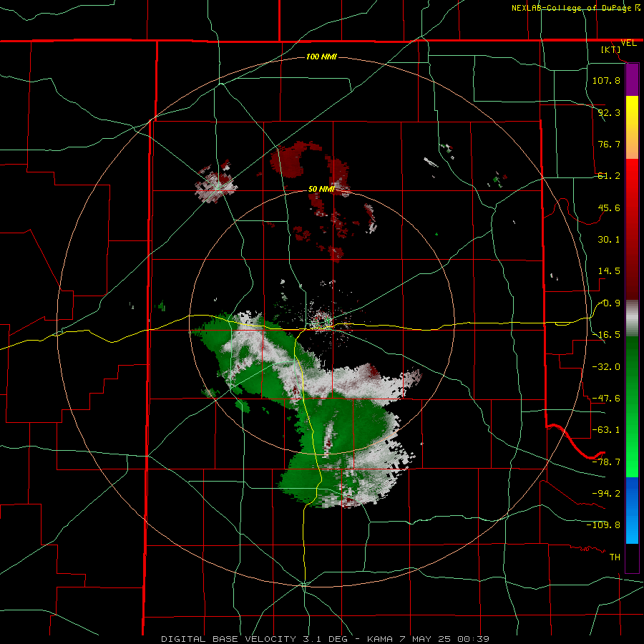Select the -32.0 legend value

tap(606, 367)
